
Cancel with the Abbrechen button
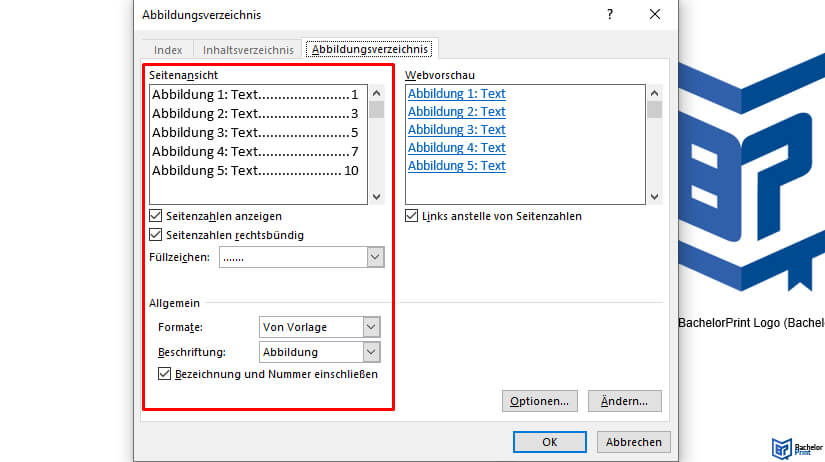pyautogui.click(x=633, y=442)
